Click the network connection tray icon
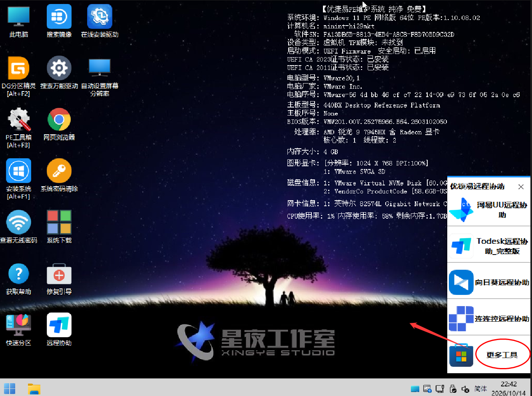The image size is (532, 396). coord(440,389)
